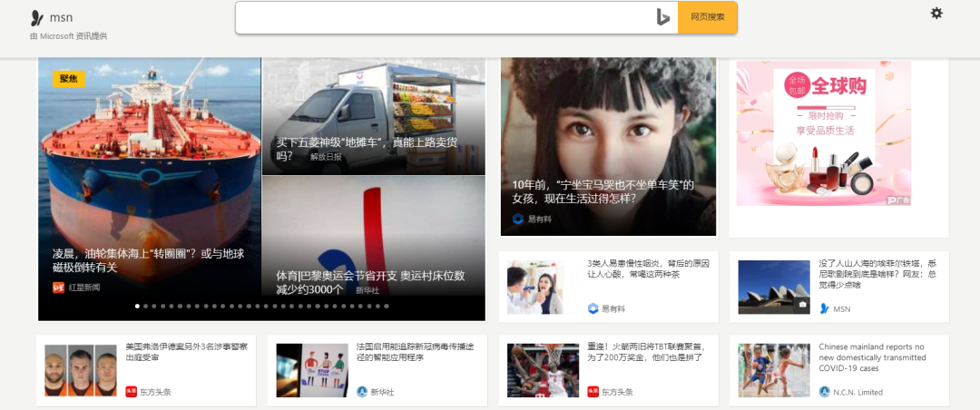This screenshot has width=980, height=410.
Task: Open the 五菱 地摊车 article
Action: pyautogui.click(x=367, y=149)
